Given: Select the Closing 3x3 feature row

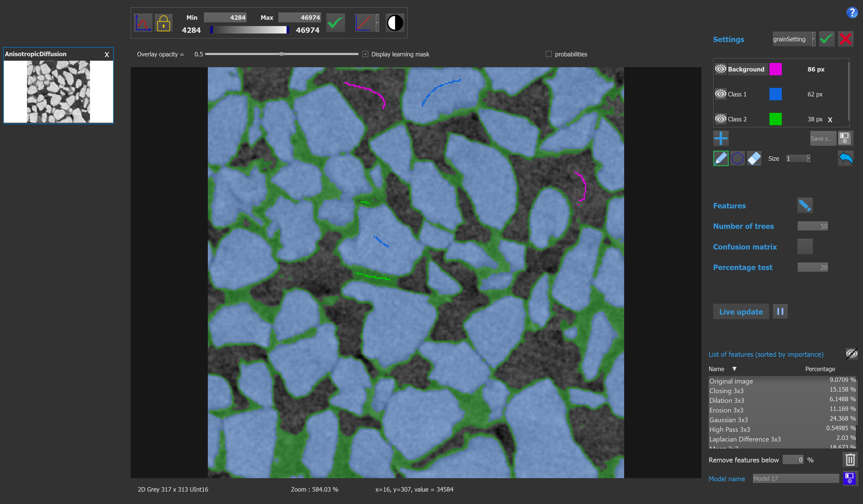Looking at the screenshot, I should pos(782,390).
